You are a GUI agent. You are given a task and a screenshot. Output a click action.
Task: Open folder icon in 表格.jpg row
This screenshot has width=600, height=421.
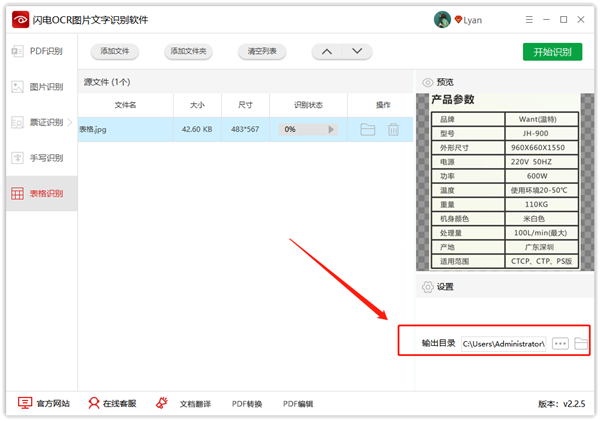(x=367, y=129)
